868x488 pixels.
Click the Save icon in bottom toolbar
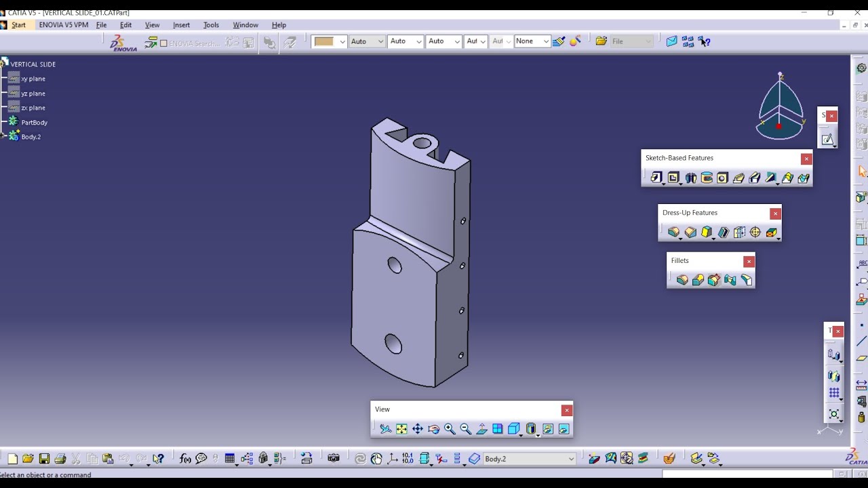44,459
